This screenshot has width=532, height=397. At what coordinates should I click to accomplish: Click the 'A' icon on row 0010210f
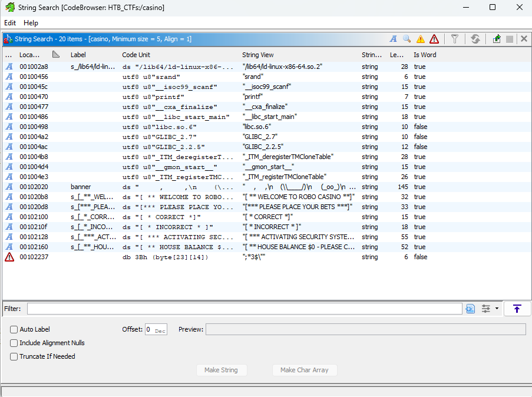(9, 227)
